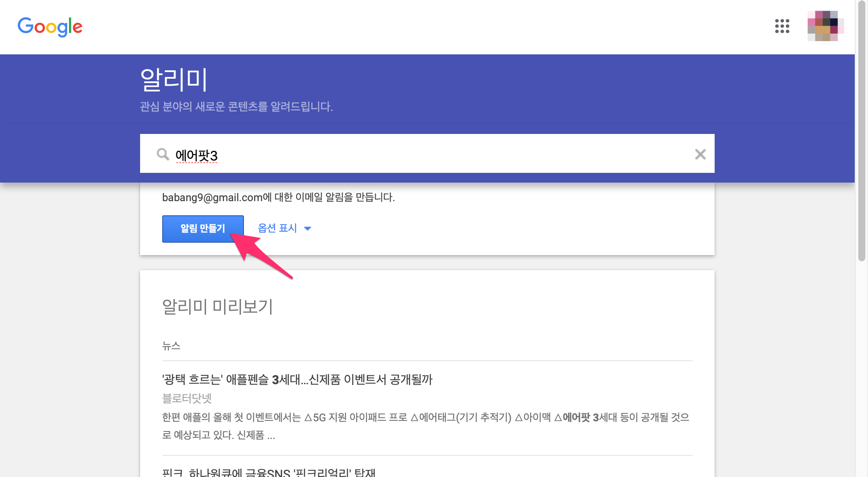Open the '광택 흐르는' 애플펜슬 3세대 article
This screenshot has height=477, width=868.
297,379
